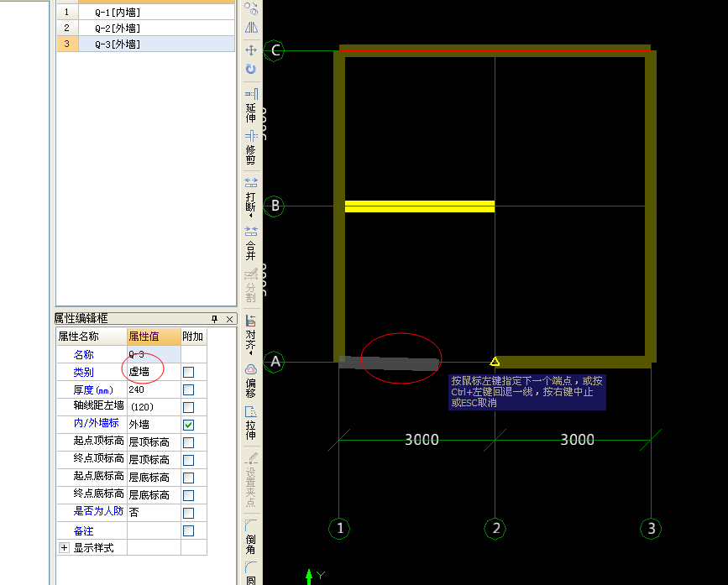Viewport: 728px width, 585px height.
Task: Click row number 2 in component list
Action: 67,28
